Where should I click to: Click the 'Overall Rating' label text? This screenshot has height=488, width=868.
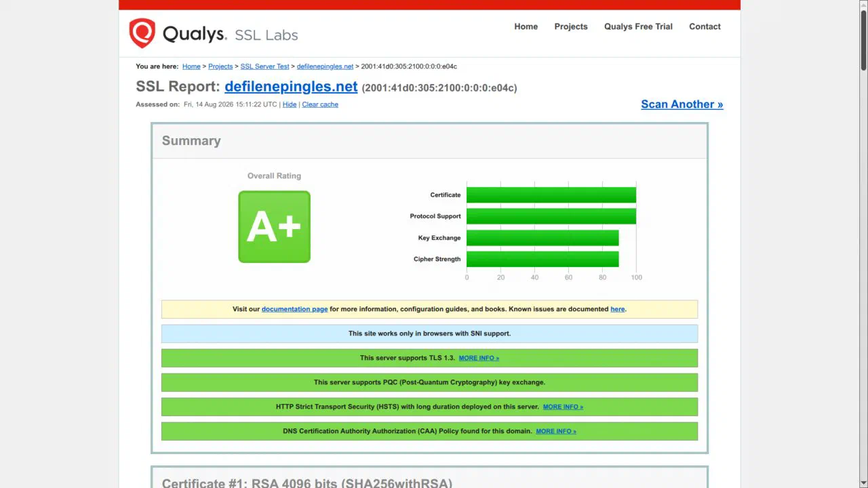pos(274,176)
